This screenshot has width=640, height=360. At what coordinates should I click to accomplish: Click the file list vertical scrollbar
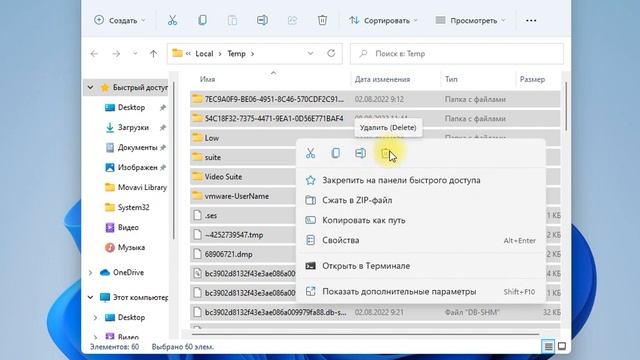click(x=566, y=106)
